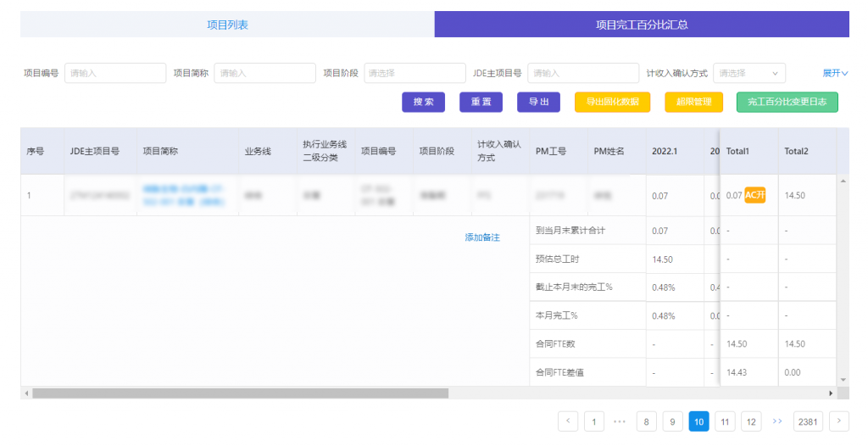868x446 pixels.
Task: Open the 项目阶段 select box
Action: [415, 73]
